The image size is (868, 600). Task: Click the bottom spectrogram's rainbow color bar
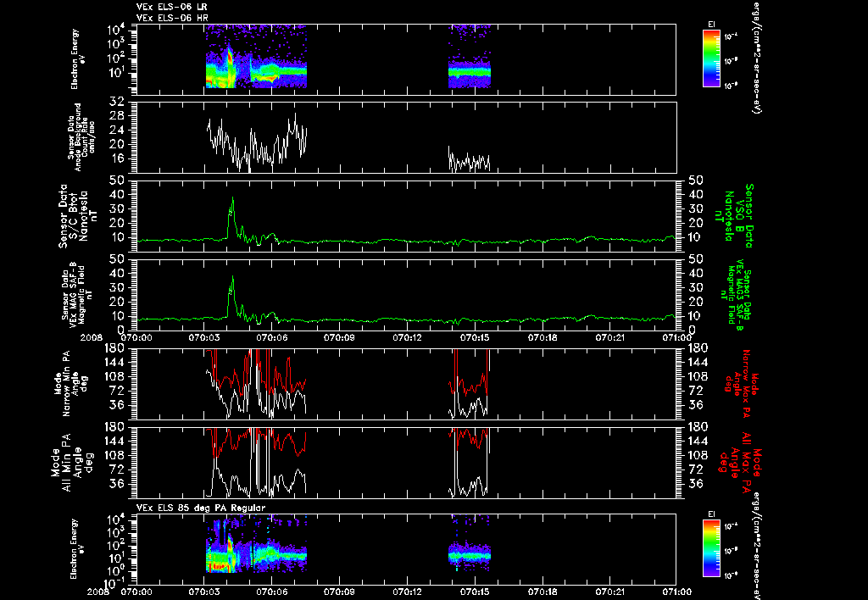coord(711,548)
